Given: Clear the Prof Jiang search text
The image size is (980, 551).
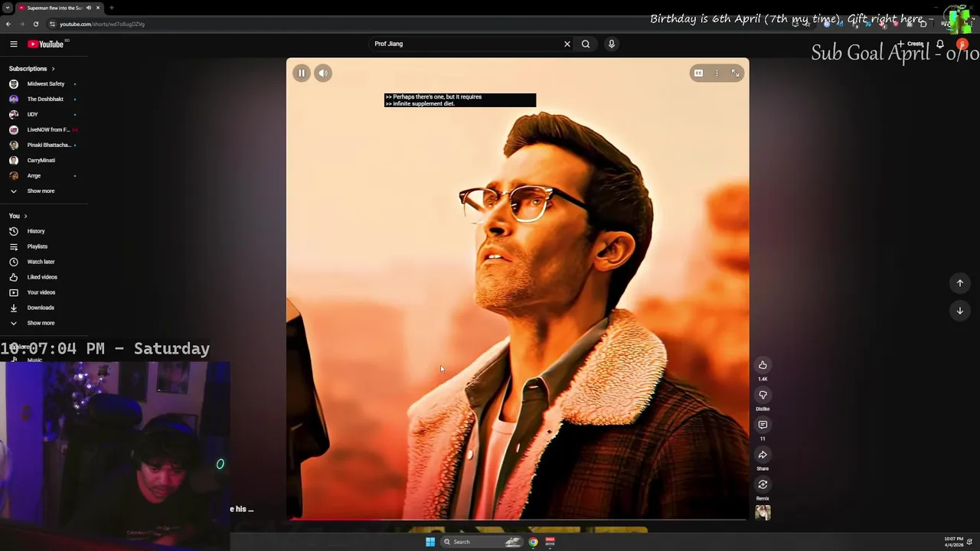Looking at the screenshot, I should [567, 44].
